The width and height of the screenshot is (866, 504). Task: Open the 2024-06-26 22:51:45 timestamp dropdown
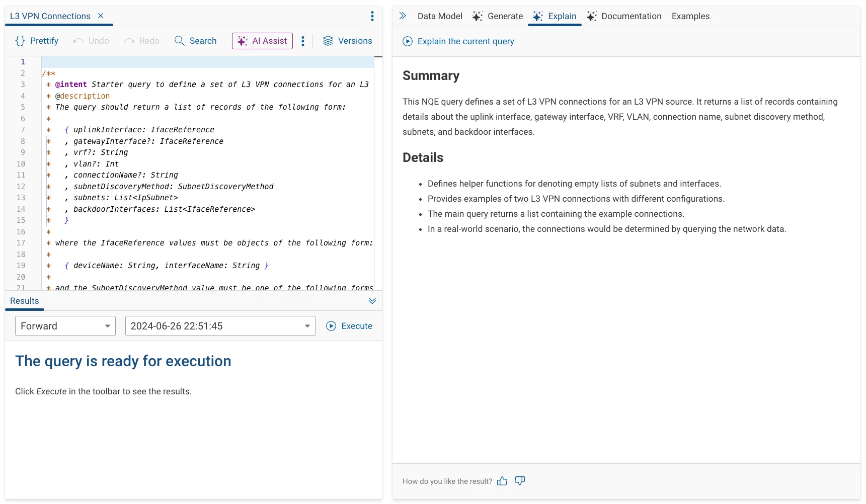coord(220,326)
